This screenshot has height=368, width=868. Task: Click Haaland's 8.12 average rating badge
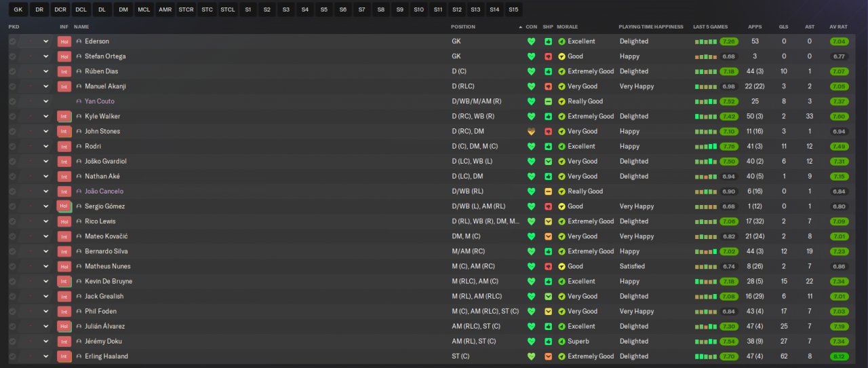click(x=839, y=356)
